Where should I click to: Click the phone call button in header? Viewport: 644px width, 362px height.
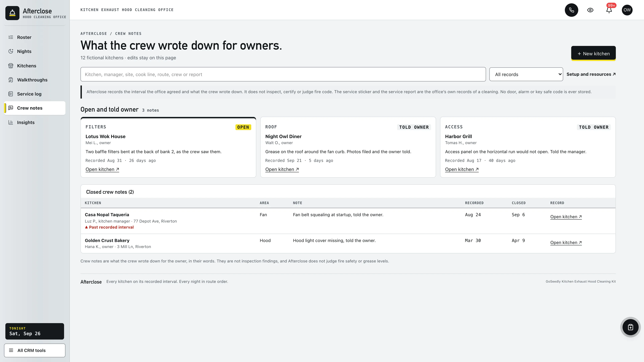point(572,10)
